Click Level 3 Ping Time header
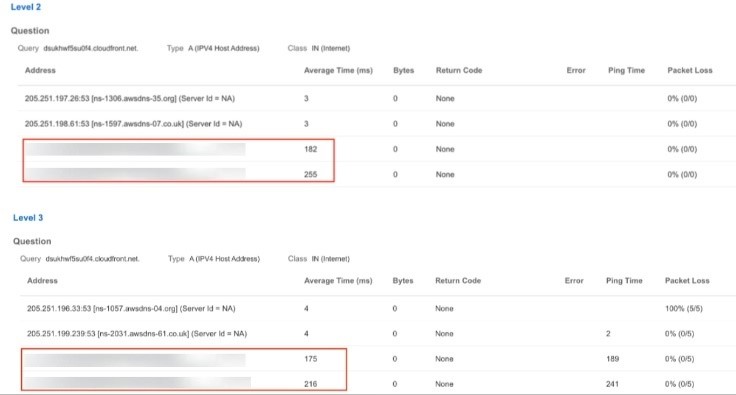Viewport: 736px width, 395px height. pyautogui.click(x=624, y=281)
